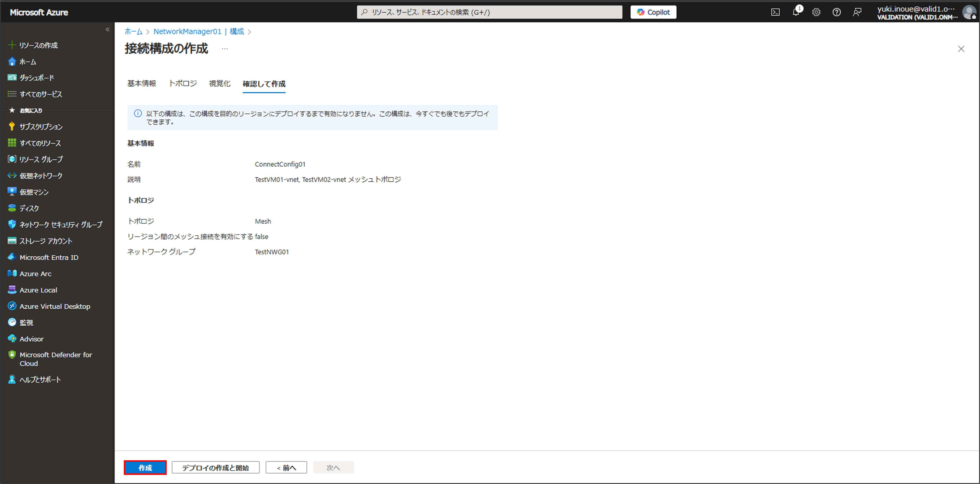This screenshot has width=980, height=484.
Task: Click TestNWG01 network group value
Action: pyautogui.click(x=272, y=252)
